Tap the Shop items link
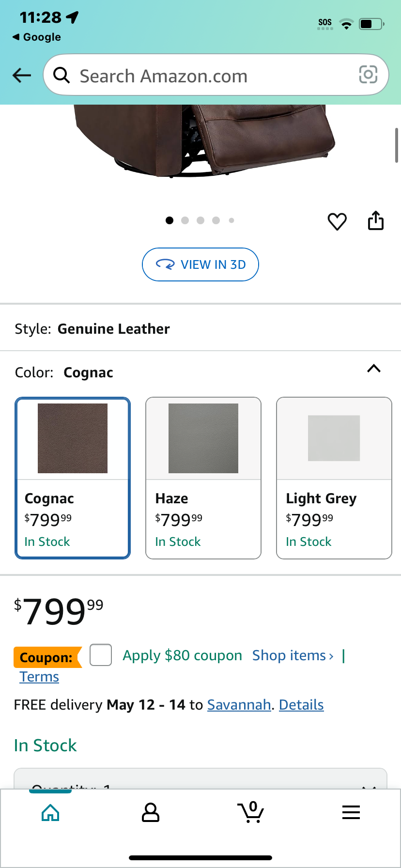 293,655
